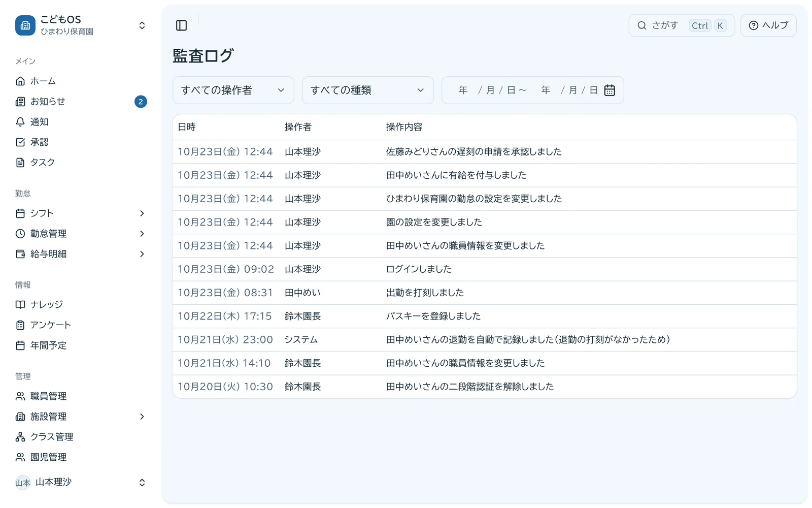Open 職員管理 page link
This screenshot has width=812, height=508.
click(81, 396)
